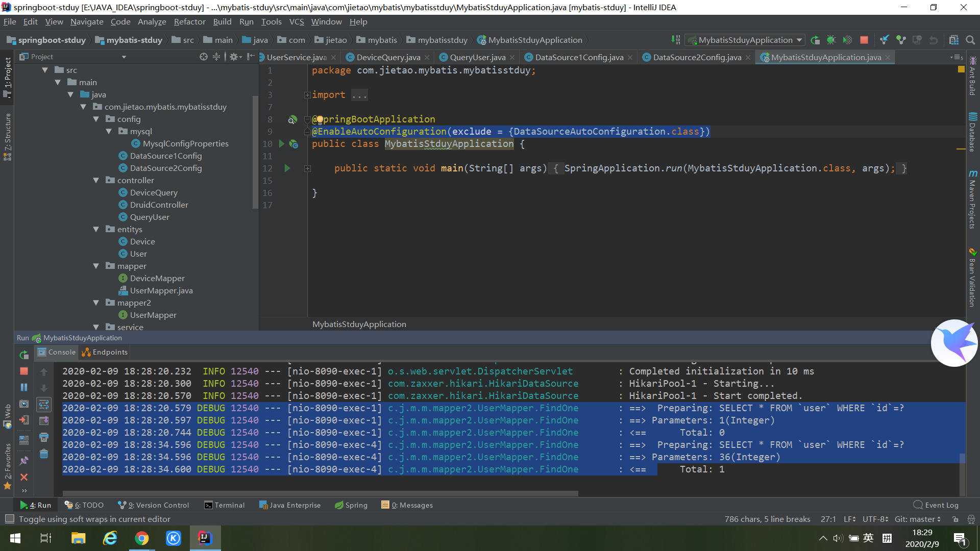Viewport: 980px width, 551px height.
Task: Open the Terminal tool window button
Action: coord(225,505)
